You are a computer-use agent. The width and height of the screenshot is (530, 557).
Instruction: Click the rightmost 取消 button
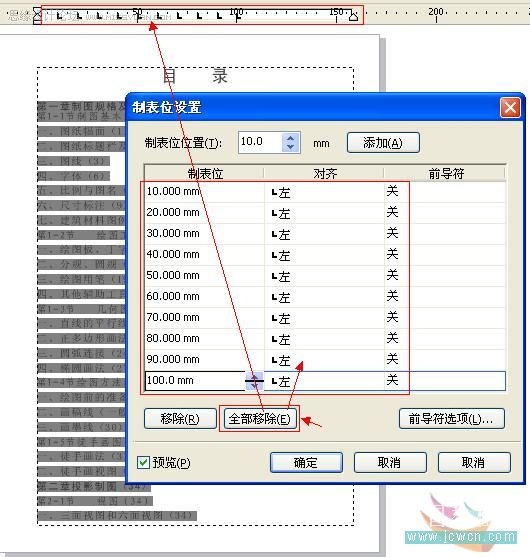coord(474,463)
